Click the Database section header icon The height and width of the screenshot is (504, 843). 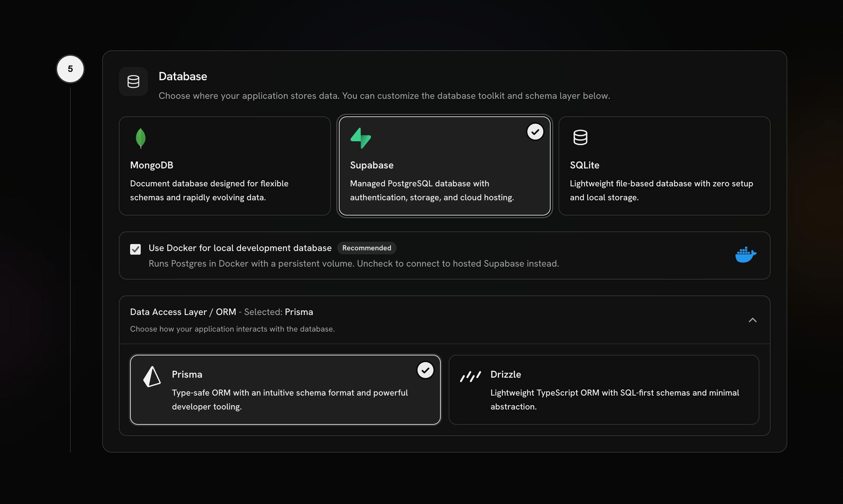point(133,82)
